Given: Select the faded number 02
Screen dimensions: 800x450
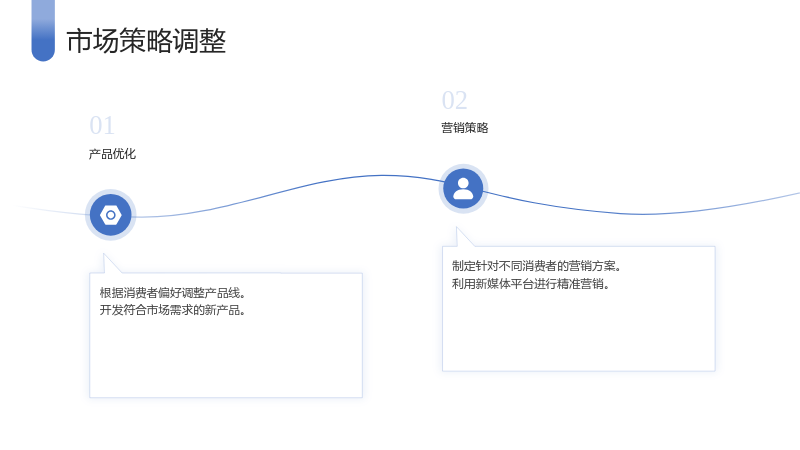Looking at the screenshot, I should pyautogui.click(x=455, y=101).
